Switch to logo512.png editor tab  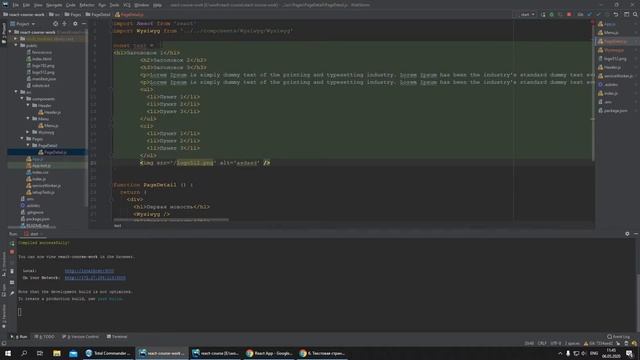click(612, 59)
